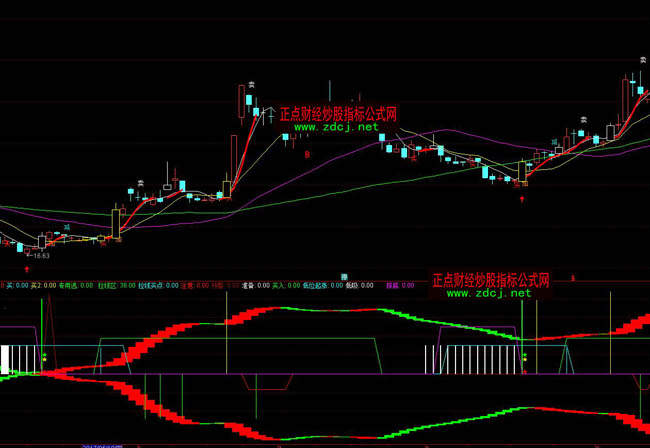Click the blue date label at bottom axis

point(102,445)
